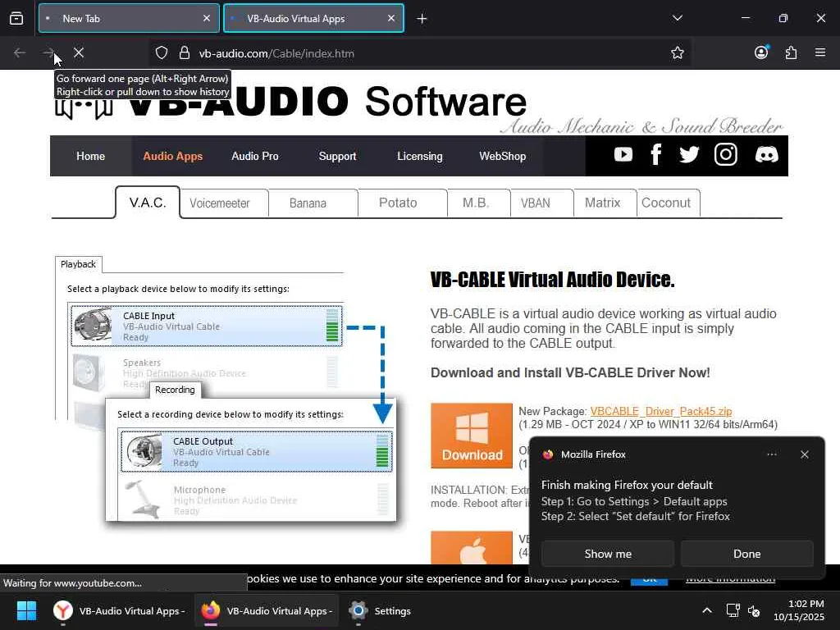840x630 pixels.
Task: Open Home in site navigation
Action: [90, 156]
